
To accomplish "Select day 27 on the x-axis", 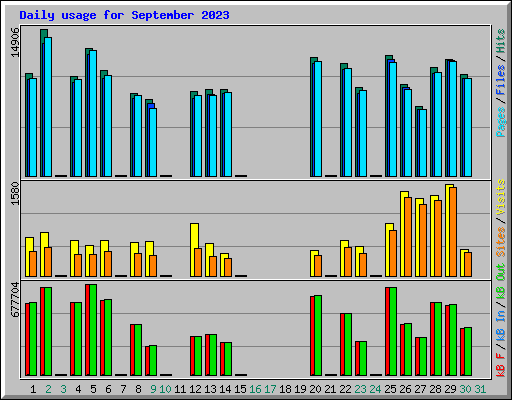I will point(420,389).
